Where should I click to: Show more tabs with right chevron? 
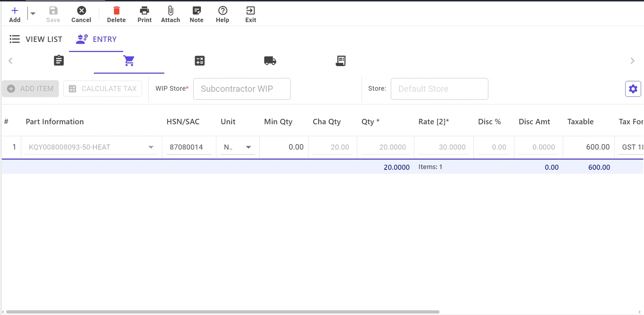click(x=632, y=61)
